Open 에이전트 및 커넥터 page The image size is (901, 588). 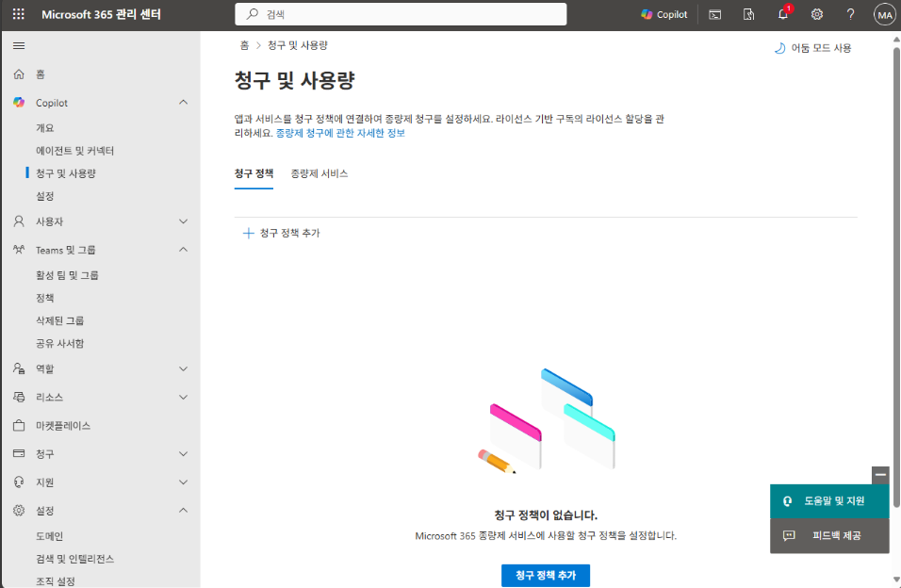pyautogui.click(x=74, y=151)
